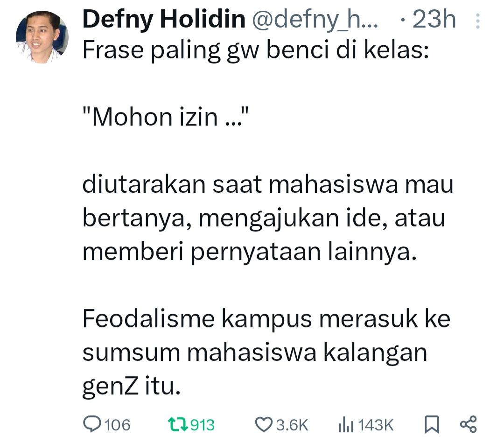
Task: Click the 106 replies count
Action: tap(117, 425)
